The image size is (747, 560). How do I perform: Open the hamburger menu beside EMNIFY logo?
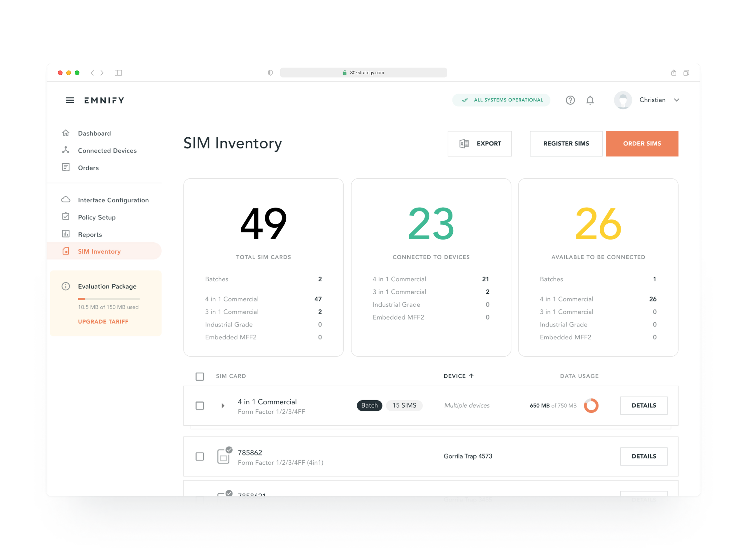click(x=70, y=100)
